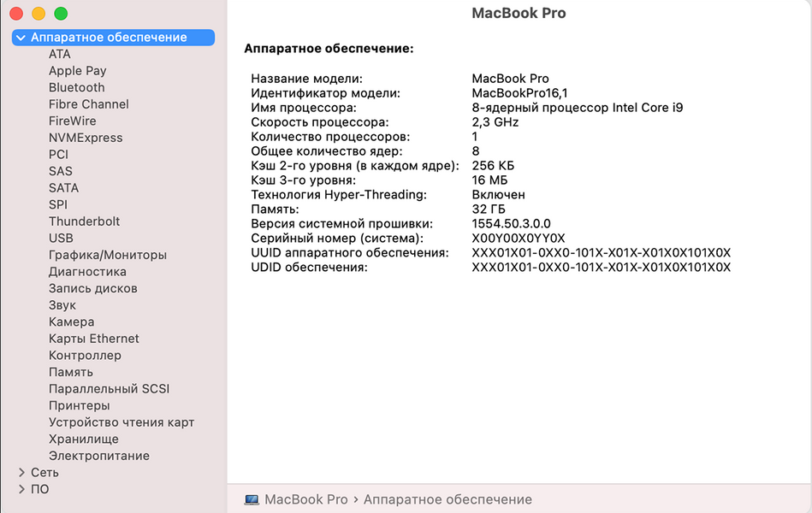Select Bluetooth in the sidebar
Screen dimensions: 812x513
[x=76, y=87]
